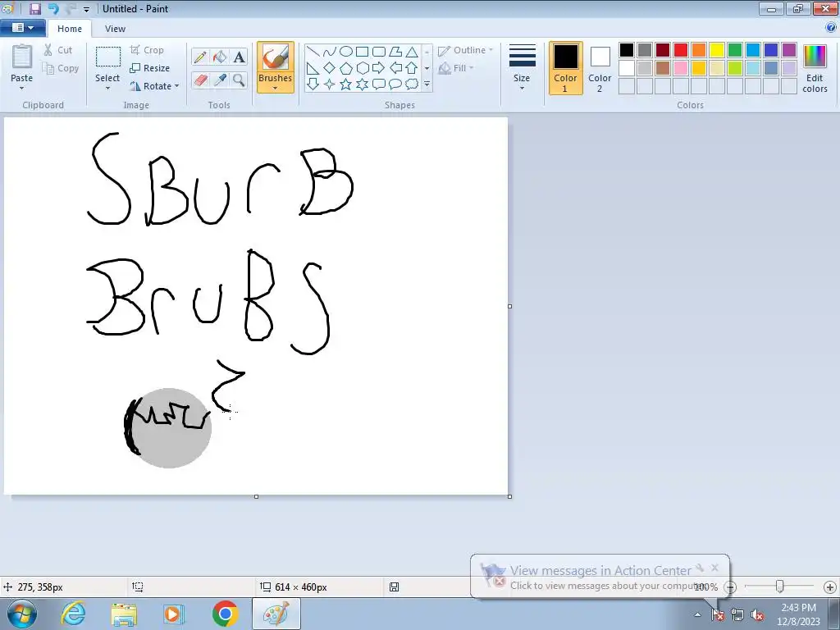
Task: Choose the Hexagon shape
Action: (362, 68)
